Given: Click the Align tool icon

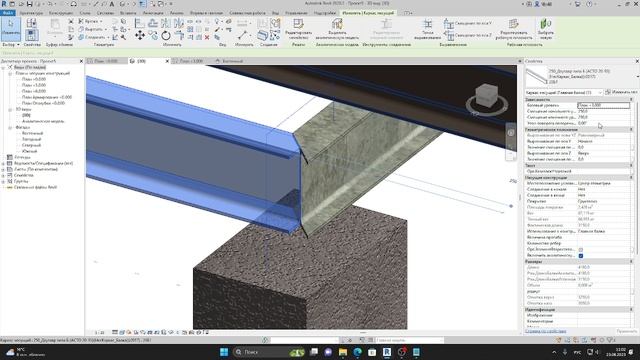Looking at the screenshot, I should click(140, 23).
